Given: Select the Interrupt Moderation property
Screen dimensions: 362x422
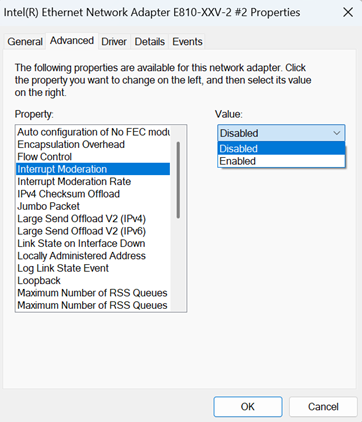Looking at the screenshot, I should [93, 169].
